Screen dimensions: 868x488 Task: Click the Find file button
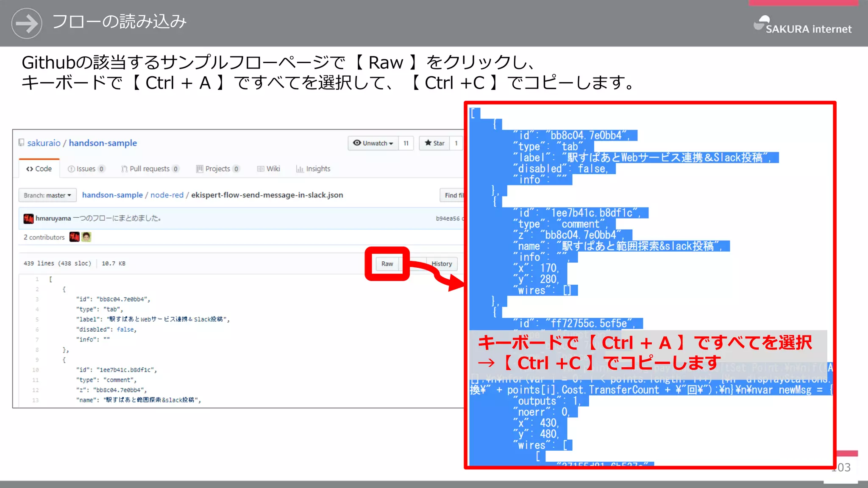453,195
